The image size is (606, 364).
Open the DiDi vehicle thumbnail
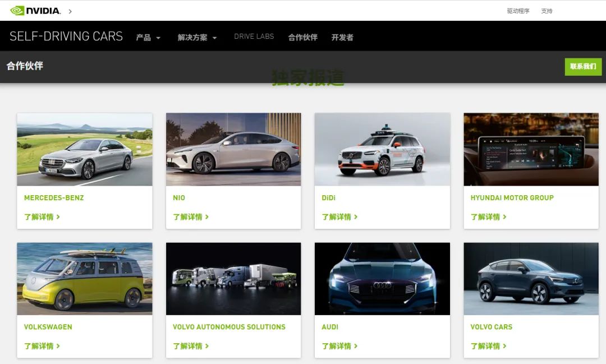coord(382,149)
